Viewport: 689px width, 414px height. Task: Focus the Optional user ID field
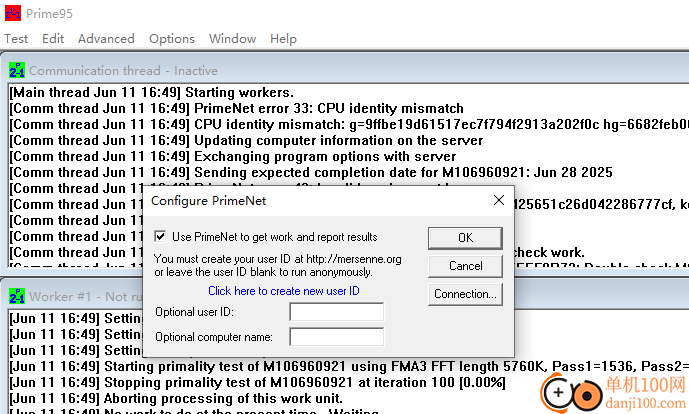click(x=337, y=312)
